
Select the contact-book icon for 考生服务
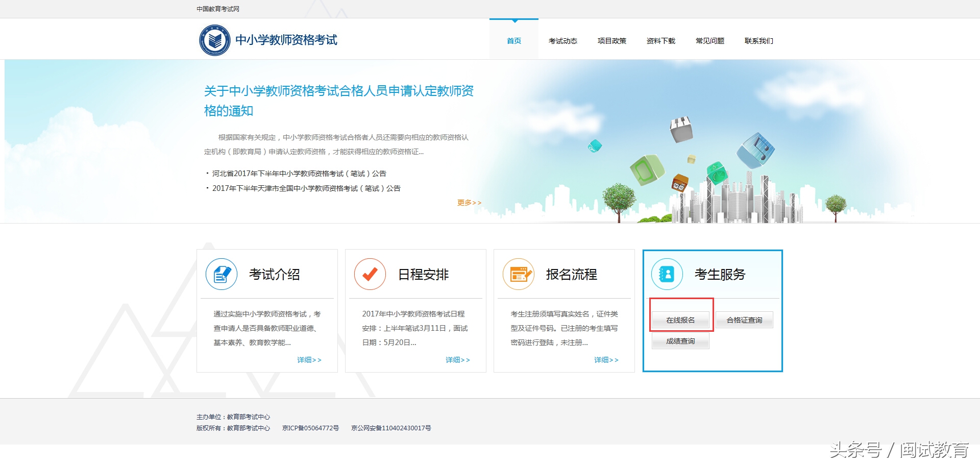pos(666,274)
